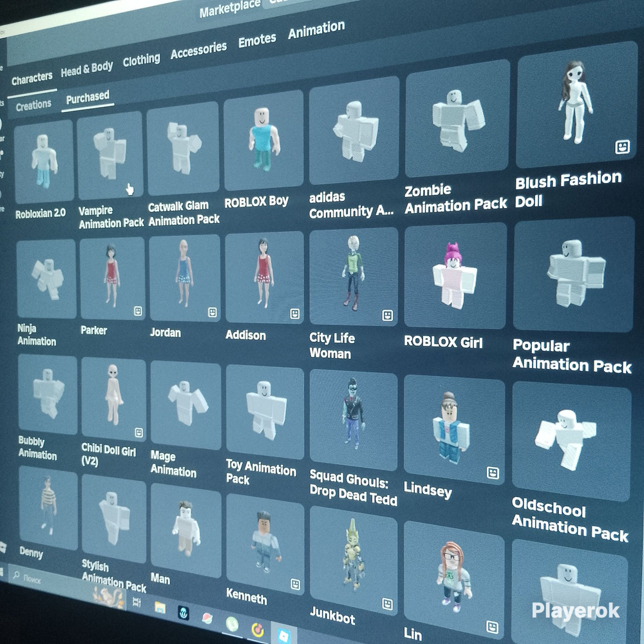
Task: Click the 'City Life Woman' item name
Action: (x=332, y=345)
